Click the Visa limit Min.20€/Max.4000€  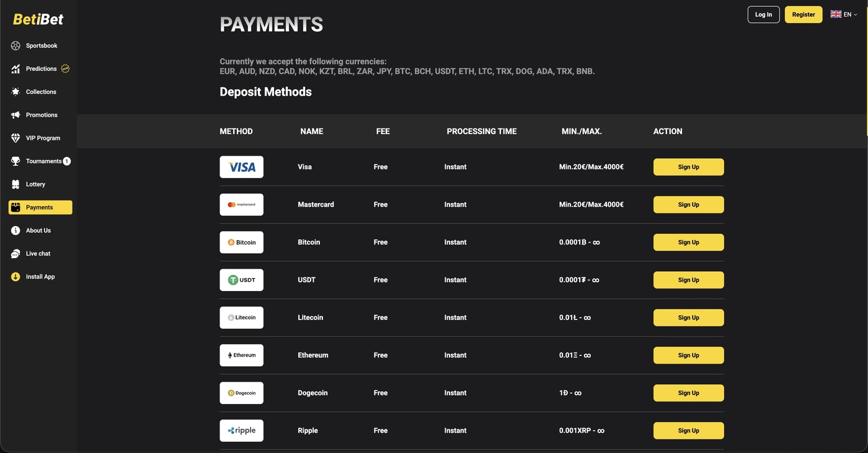tap(591, 167)
